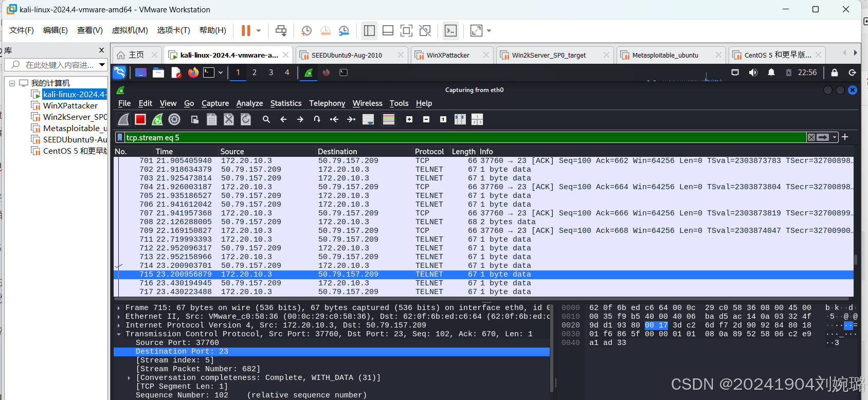Expand the Internet Protocol Version 4 row
This screenshot has width=868, height=400.
tap(119, 325)
